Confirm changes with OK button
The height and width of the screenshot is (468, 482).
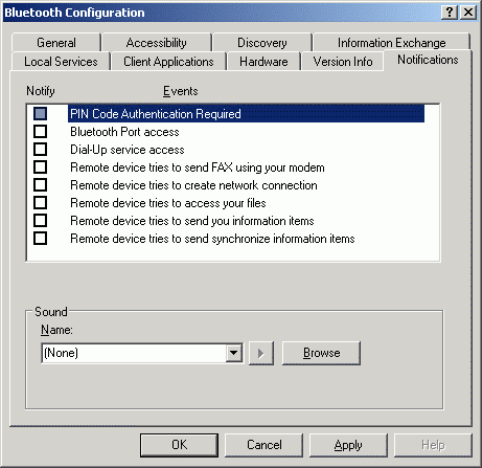point(179,445)
